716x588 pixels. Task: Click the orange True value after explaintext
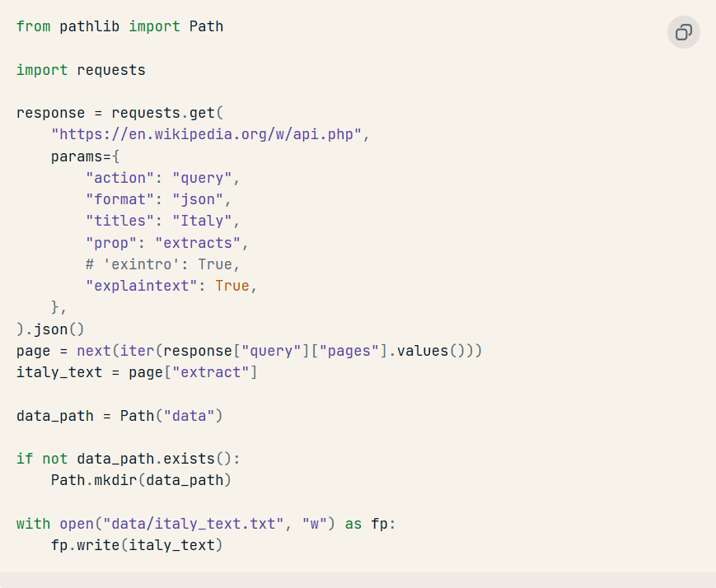[x=232, y=286]
